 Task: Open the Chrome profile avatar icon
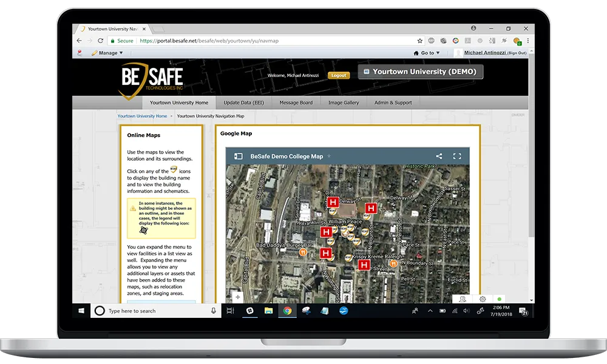(473, 29)
